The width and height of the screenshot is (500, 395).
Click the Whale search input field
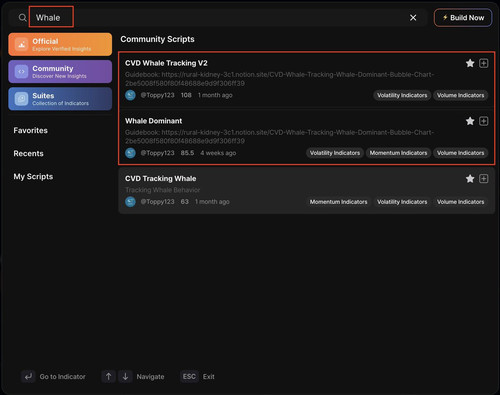pyautogui.click(x=218, y=18)
